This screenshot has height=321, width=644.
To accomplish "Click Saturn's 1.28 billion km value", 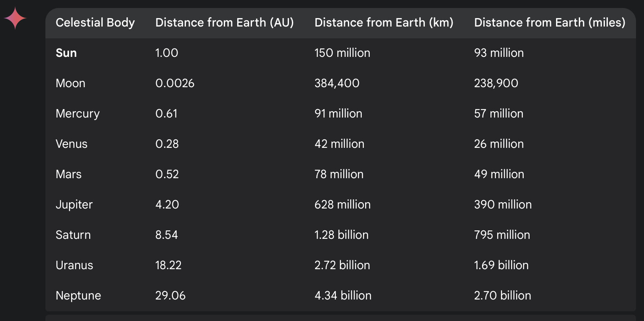I will pos(341,235).
